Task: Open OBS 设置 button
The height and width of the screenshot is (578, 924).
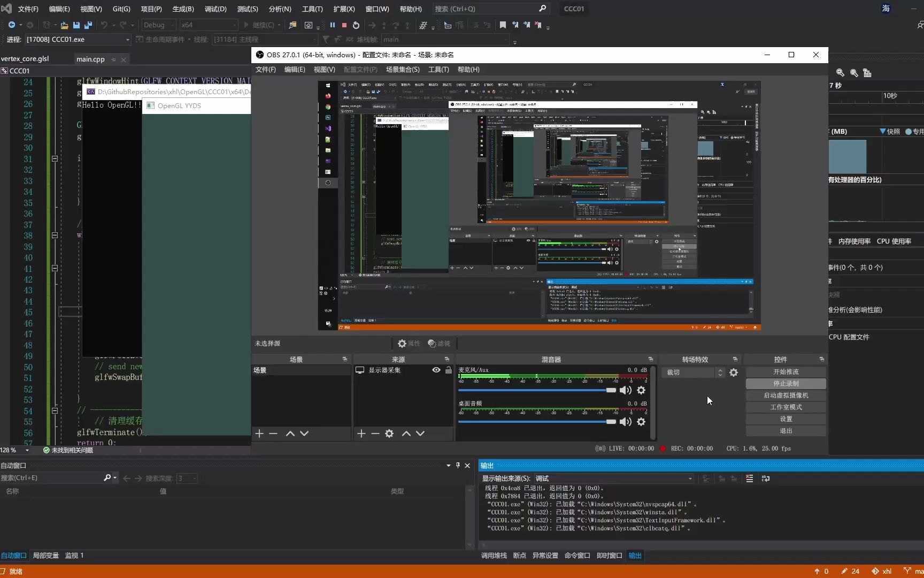Action: [786, 419]
